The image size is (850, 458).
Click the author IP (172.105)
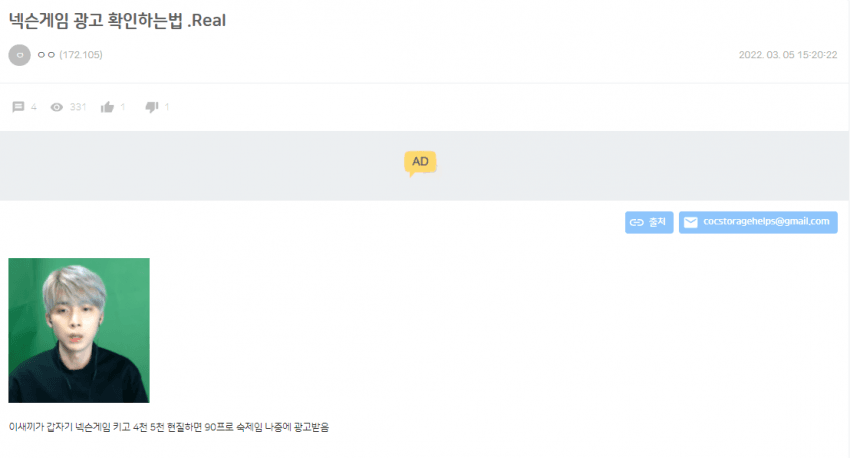click(81, 55)
